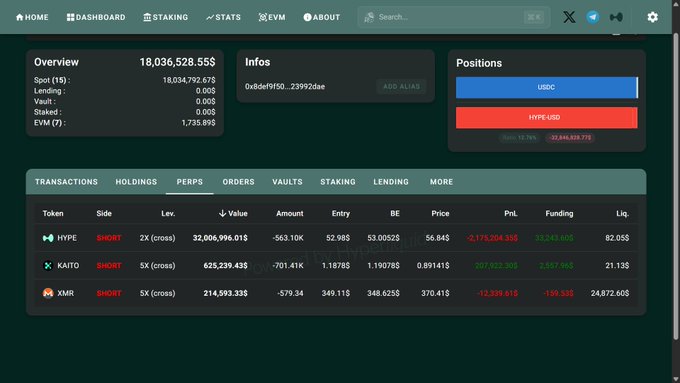Click the red HYPE-USD position bar
This screenshot has width=680, height=383.
click(546, 118)
